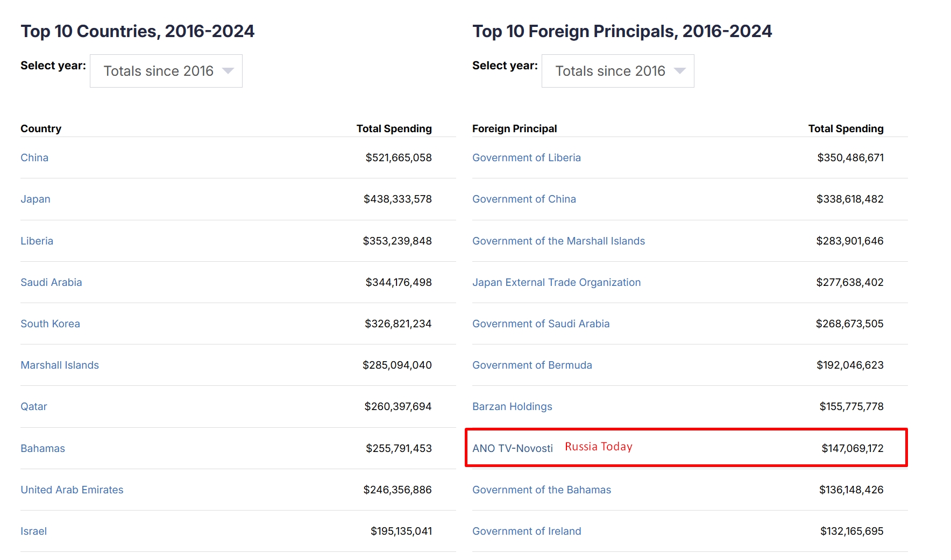Viewport: 951px width, 560px height.
Task: Open Japan External Trade Organization link
Action: 556,282
